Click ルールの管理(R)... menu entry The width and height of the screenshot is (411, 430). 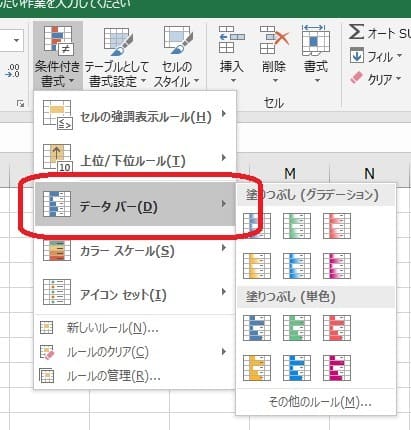tap(135, 376)
